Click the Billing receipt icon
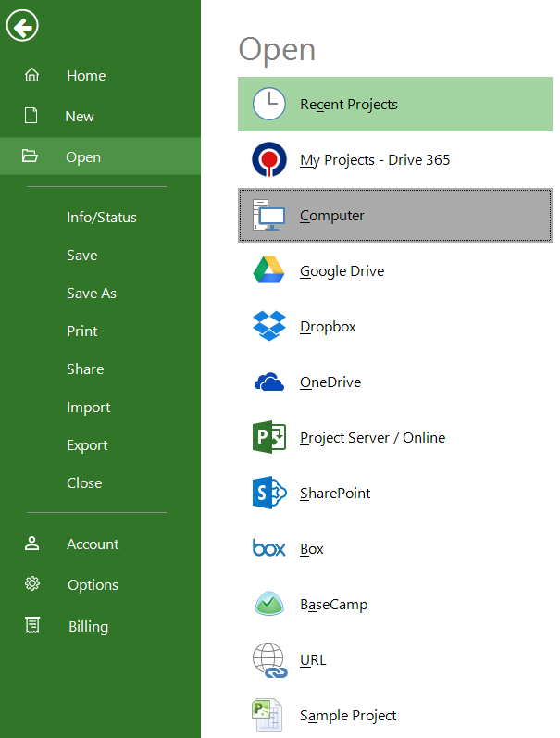 click(32, 626)
